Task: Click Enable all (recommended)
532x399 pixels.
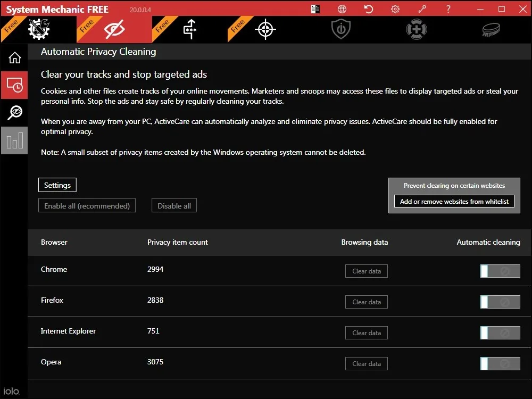Action: [87, 205]
